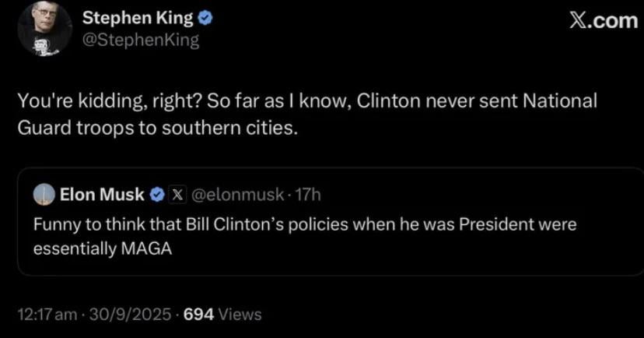Click Stephen King's profile avatar
The image size is (644, 338).
(x=45, y=27)
